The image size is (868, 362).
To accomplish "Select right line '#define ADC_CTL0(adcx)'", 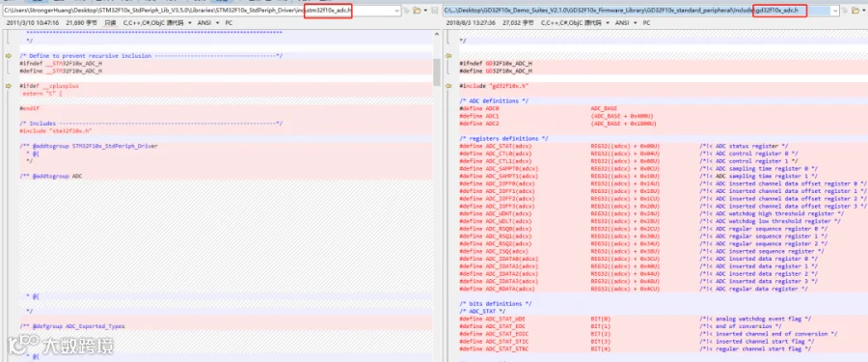I will (x=496, y=153).
